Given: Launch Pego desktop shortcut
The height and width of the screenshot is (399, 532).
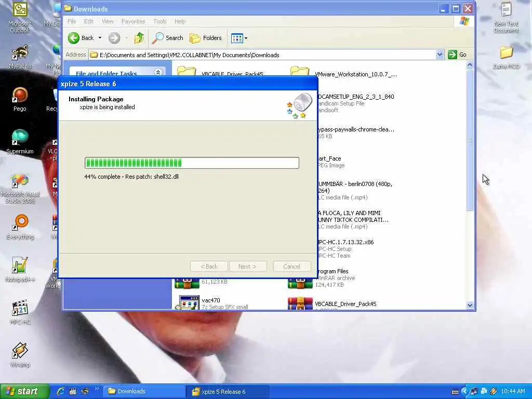Looking at the screenshot, I should coord(20,99).
